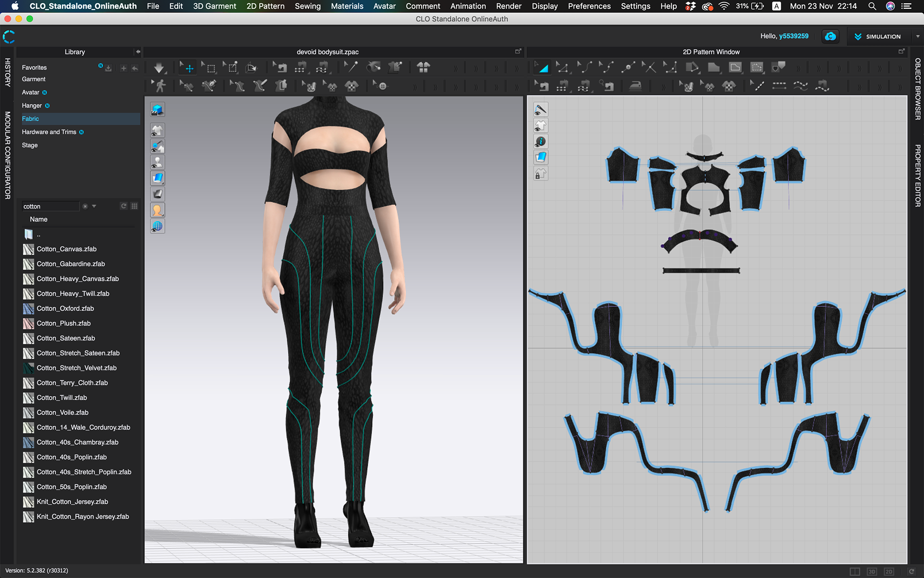Image resolution: width=924 pixels, height=578 pixels.
Task: Open the SIMULATION mode dropdown arrow
Action: coord(917,37)
